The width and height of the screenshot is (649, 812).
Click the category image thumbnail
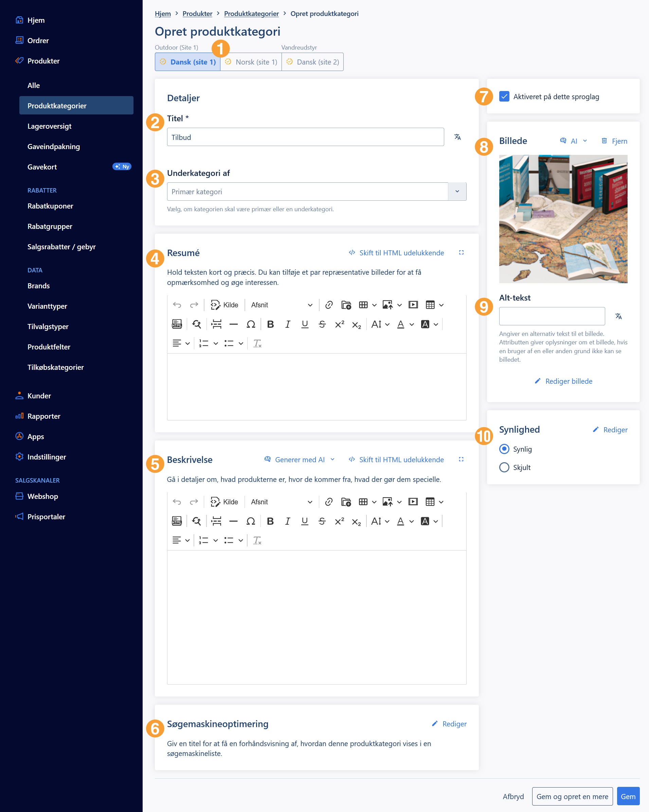click(x=563, y=219)
